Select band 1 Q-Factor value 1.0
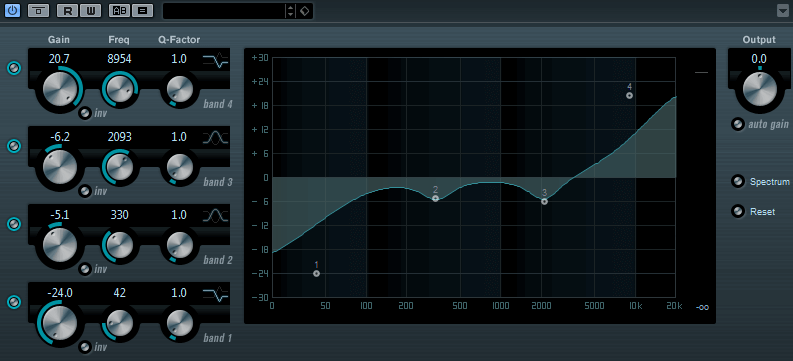The image size is (793, 361). tap(179, 293)
